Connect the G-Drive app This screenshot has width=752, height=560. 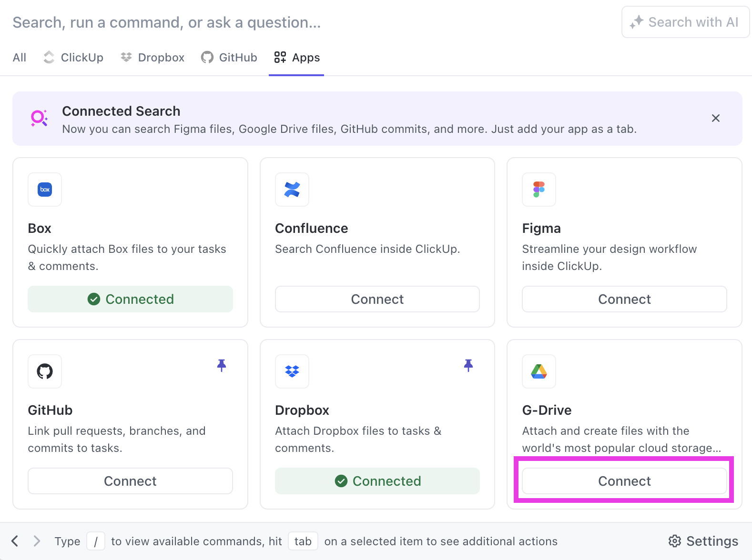[624, 481]
